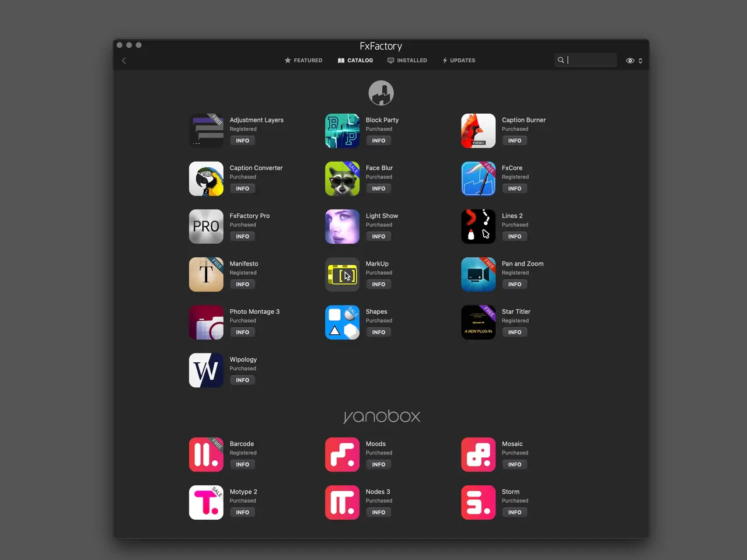Select the "Caption Converter" product name
This screenshot has height=560, width=747.
[256, 168]
